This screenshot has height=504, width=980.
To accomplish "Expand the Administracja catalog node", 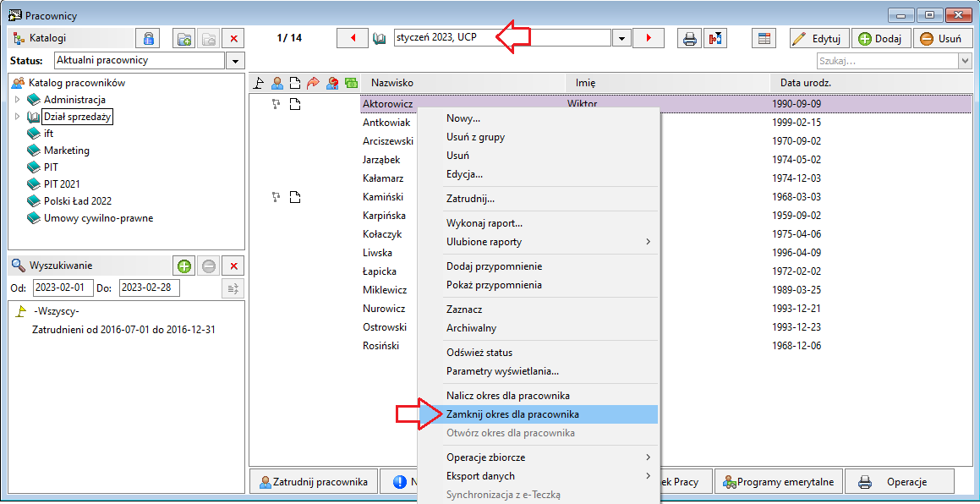I will 18,100.
